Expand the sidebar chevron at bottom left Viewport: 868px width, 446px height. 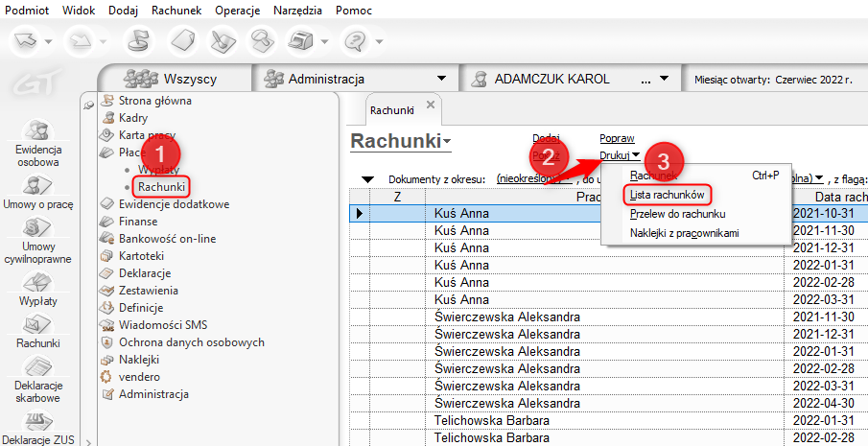pyautogui.click(x=89, y=441)
